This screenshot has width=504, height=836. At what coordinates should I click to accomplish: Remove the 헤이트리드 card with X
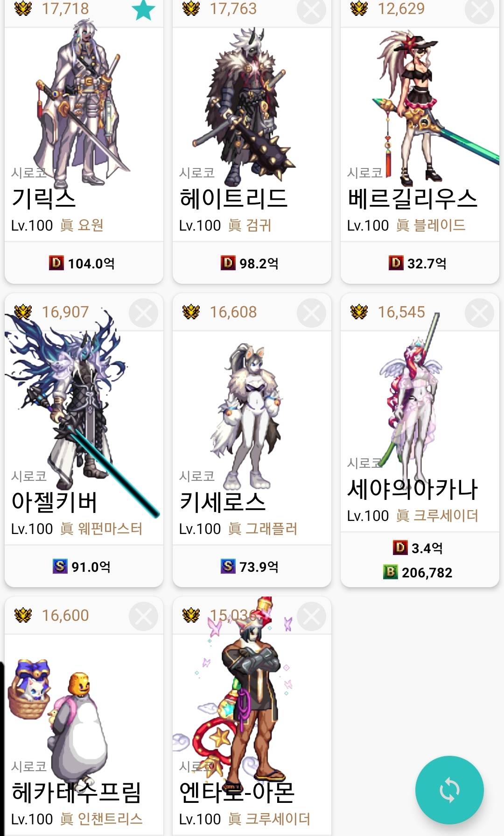(x=311, y=10)
